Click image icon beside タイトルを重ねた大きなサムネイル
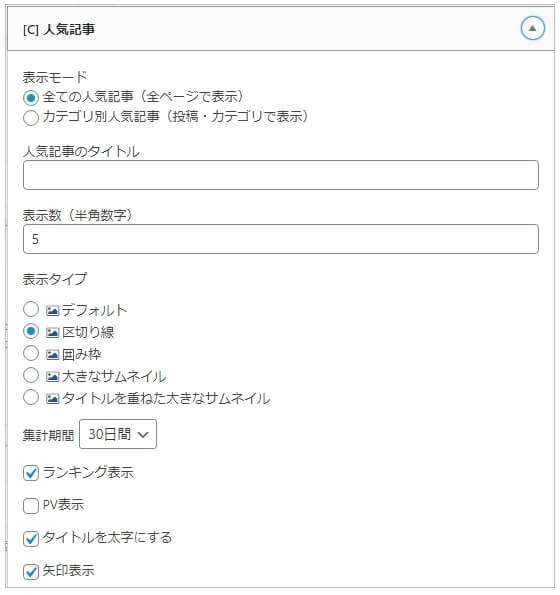 pos(52,399)
